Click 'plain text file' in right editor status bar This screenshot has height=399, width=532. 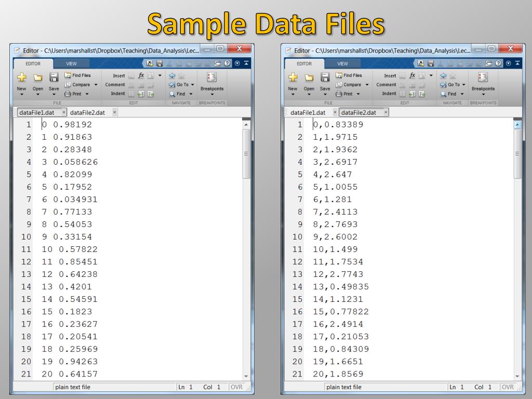click(x=344, y=387)
